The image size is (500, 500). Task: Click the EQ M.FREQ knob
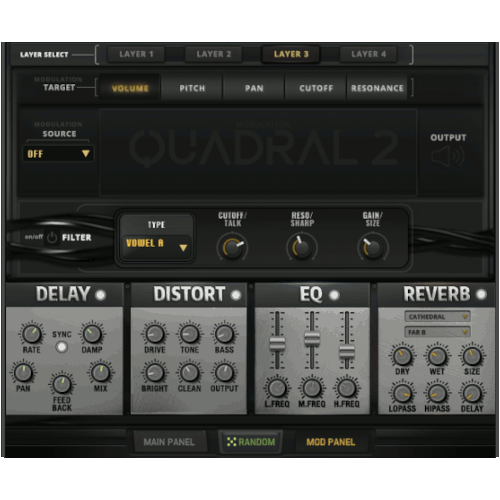point(312,388)
